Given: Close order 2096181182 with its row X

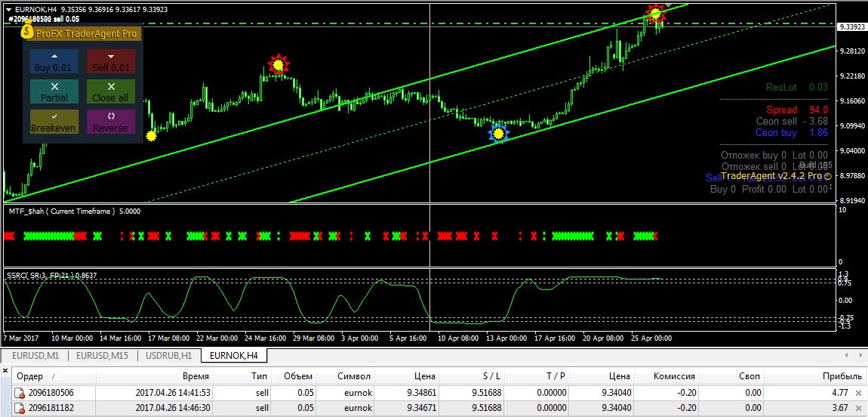Looking at the screenshot, I should (860, 408).
